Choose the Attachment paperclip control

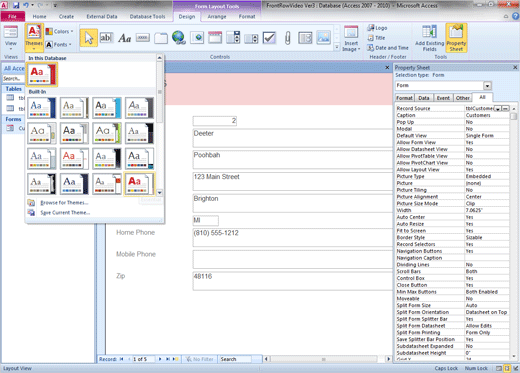(x=288, y=38)
